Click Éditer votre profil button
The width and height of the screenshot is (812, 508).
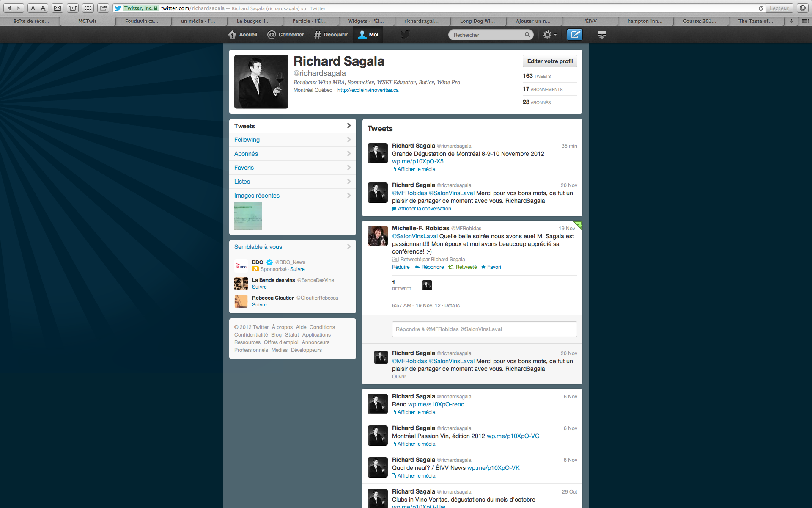point(549,61)
